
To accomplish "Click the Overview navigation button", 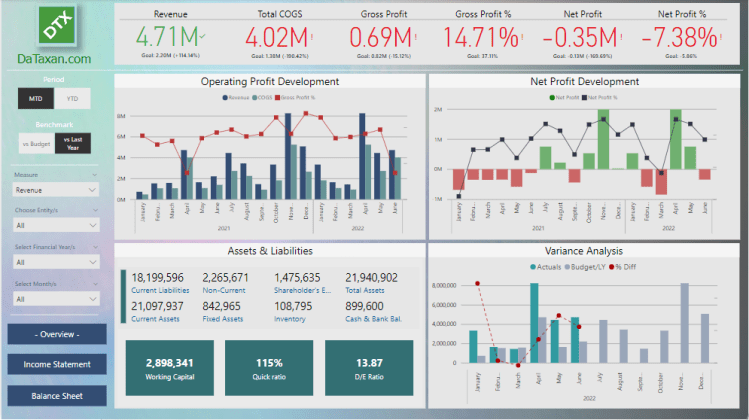I will pyautogui.click(x=56, y=333).
